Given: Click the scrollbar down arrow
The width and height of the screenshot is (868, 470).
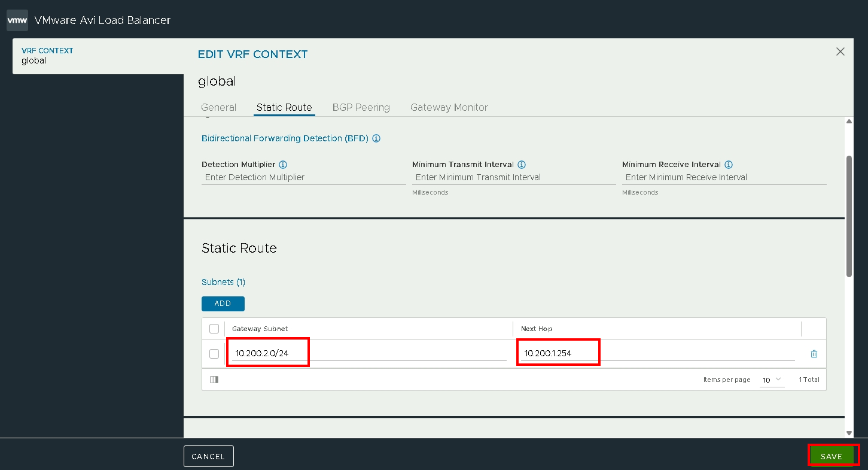Looking at the screenshot, I should (x=849, y=433).
